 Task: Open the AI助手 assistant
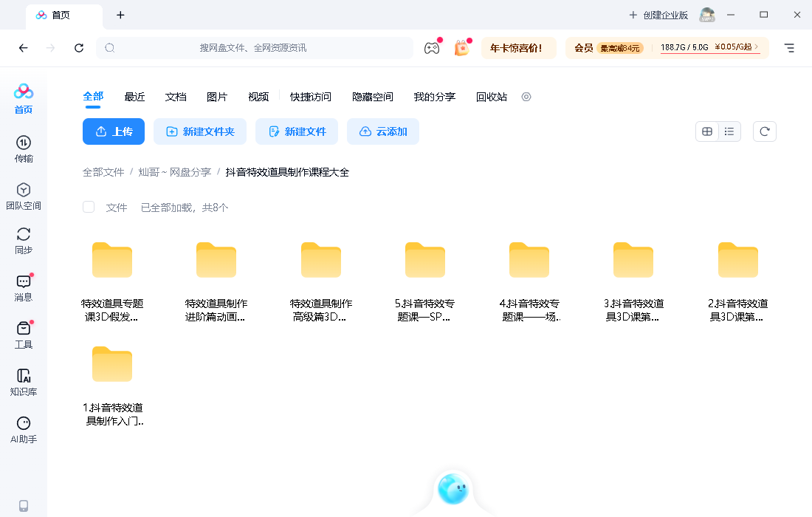click(24, 430)
